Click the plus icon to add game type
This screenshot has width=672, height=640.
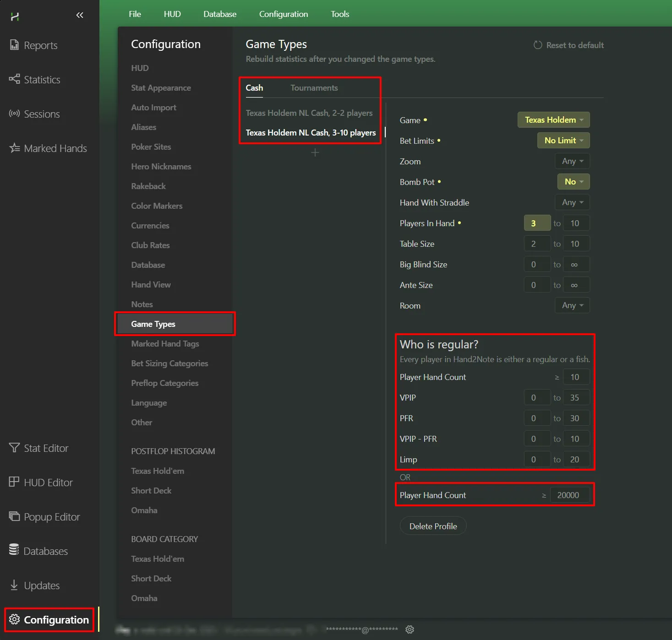click(315, 152)
